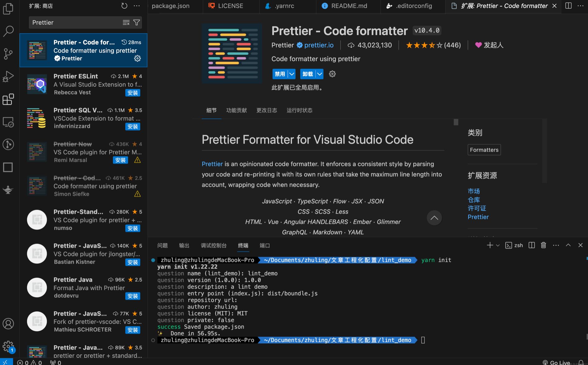Open the 市场 marketplace resource link
The width and height of the screenshot is (588, 365).
coord(474,191)
